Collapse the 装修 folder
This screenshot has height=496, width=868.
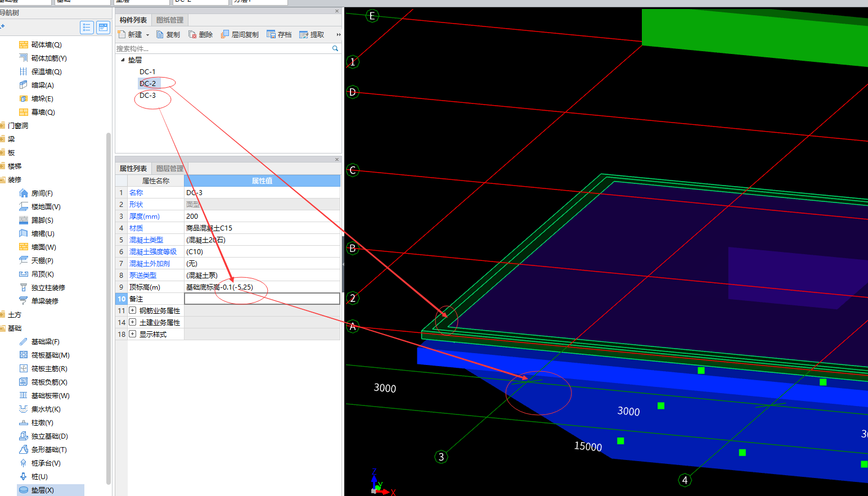coord(2,179)
